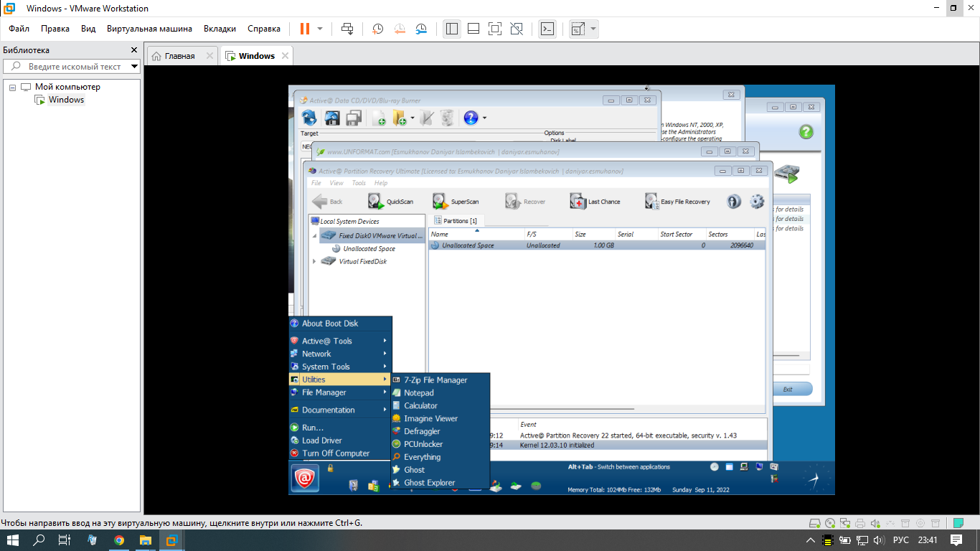Open the Файл menu
Image resolution: width=980 pixels, height=551 pixels.
(19, 29)
